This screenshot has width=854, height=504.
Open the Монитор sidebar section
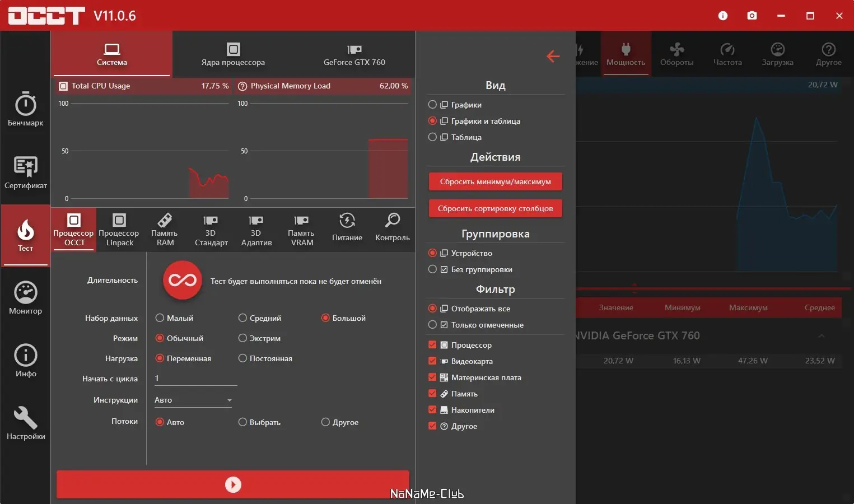[26, 298]
